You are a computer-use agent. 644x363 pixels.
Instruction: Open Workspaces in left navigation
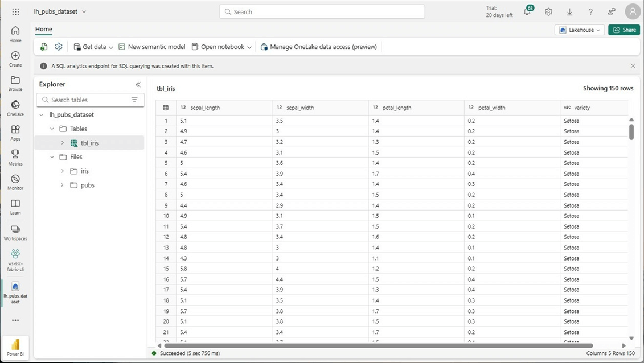point(15,233)
